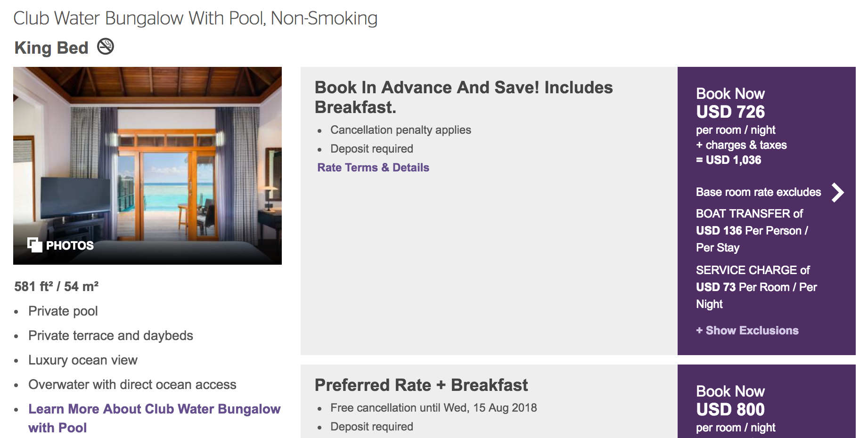This screenshot has height=438, width=868.
Task: Click the white chevron arrow in rate panel
Action: click(x=837, y=192)
